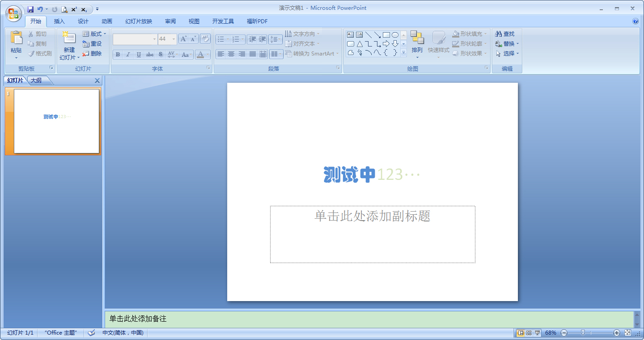This screenshot has height=340, width=644.
Task: Click the fit slide to window icon
Action: click(627, 333)
